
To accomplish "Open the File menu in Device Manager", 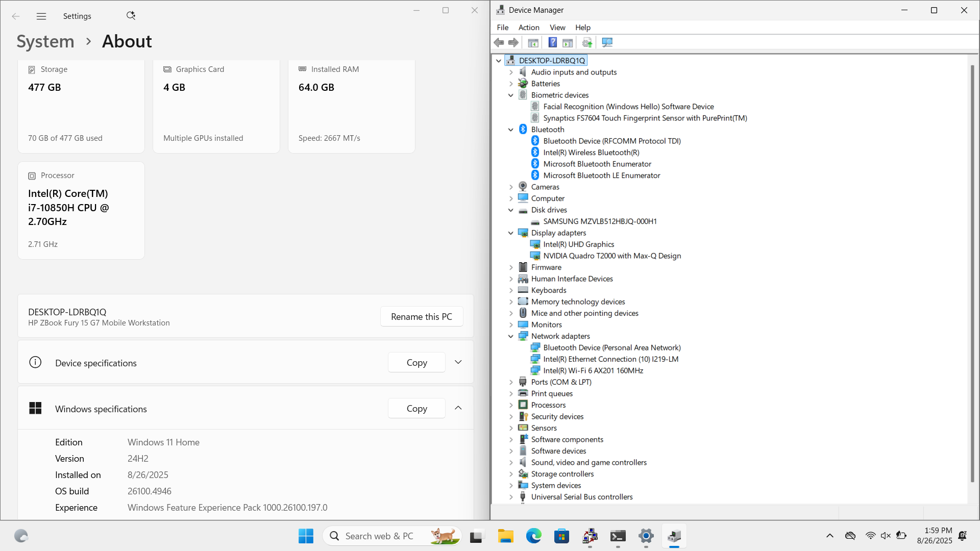I will [503, 28].
